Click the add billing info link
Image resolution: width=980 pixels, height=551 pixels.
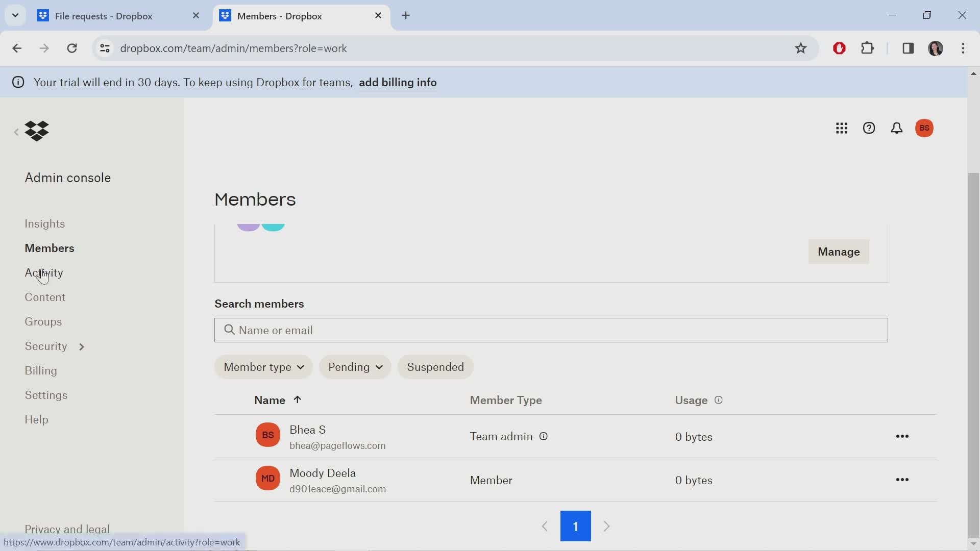(x=398, y=83)
